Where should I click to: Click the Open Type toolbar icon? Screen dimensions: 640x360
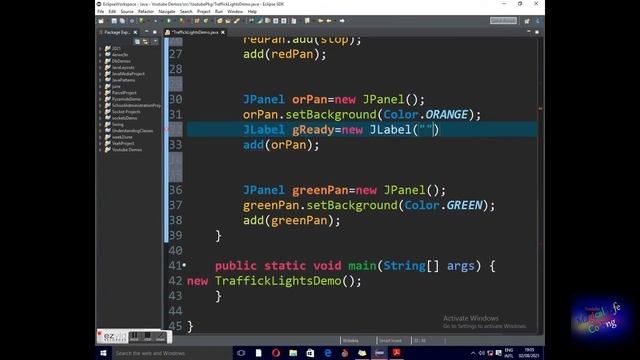coord(220,21)
